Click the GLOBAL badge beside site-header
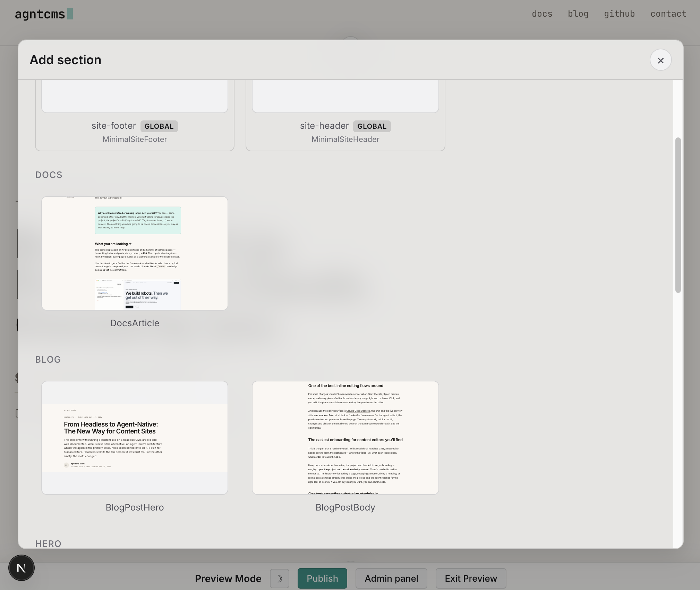 click(372, 126)
